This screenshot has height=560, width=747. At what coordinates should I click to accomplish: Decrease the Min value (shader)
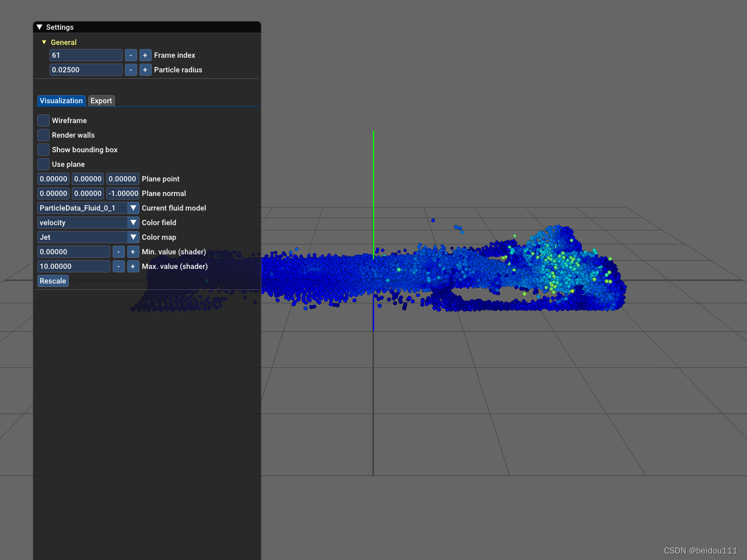(x=118, y=251)
